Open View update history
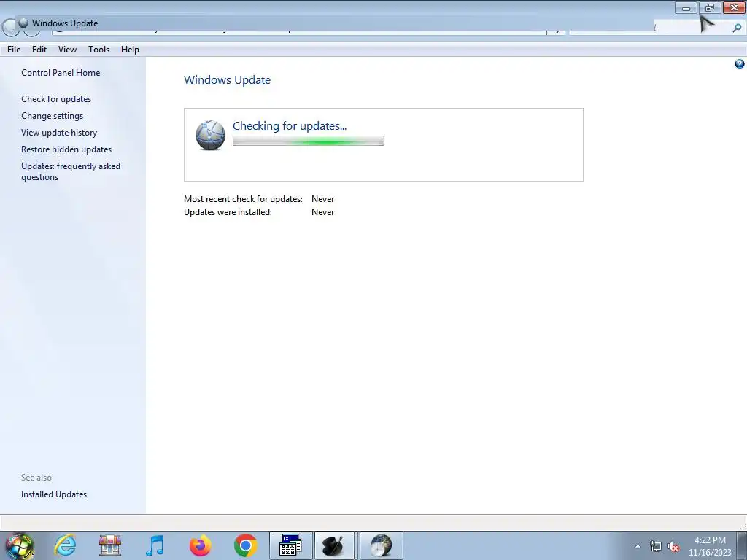This screenshot has height=560, width=747. [59, 133]
